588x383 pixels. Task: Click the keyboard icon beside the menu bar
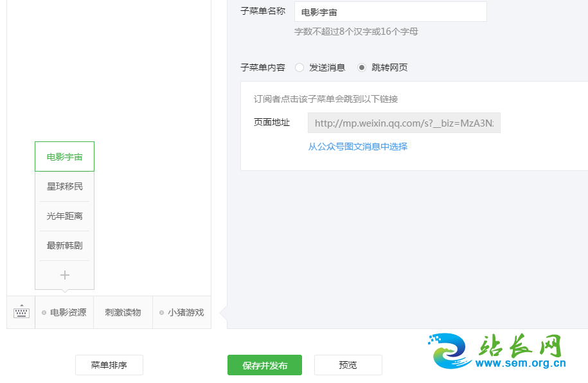click(x=21, y=312)
